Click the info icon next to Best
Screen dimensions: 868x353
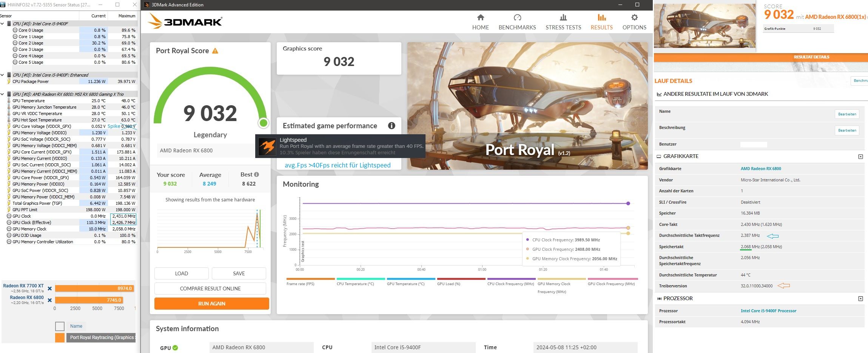tap(257, 175)
